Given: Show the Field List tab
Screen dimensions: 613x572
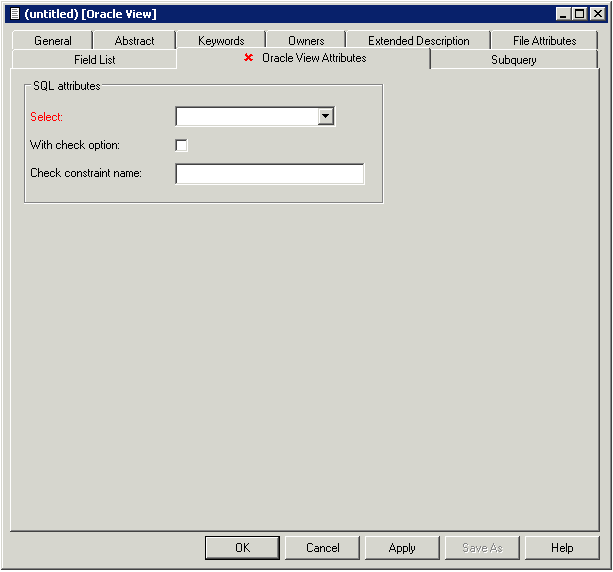Looking at the screenshot, I should pos(94,60).
